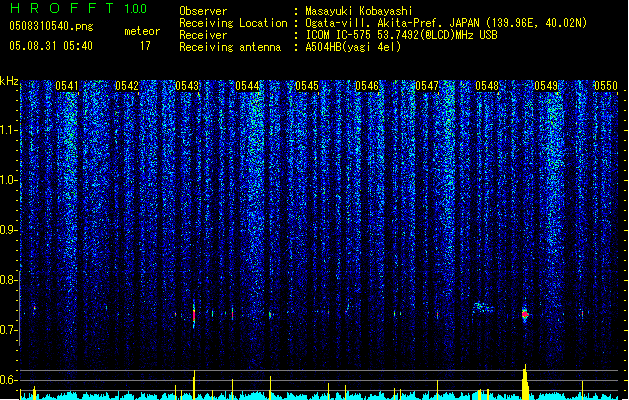Click time marker 0542
Screen dimensions: 629x400
(x=127, y=86)
